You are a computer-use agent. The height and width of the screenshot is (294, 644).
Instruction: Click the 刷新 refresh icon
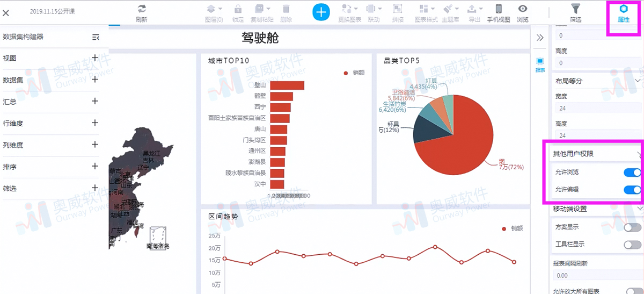tap(142, 9)
